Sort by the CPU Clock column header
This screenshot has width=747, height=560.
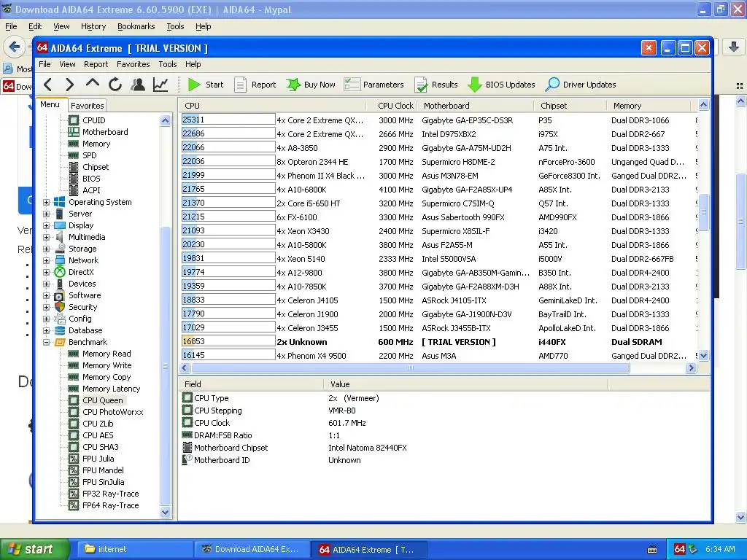(392, 106)
